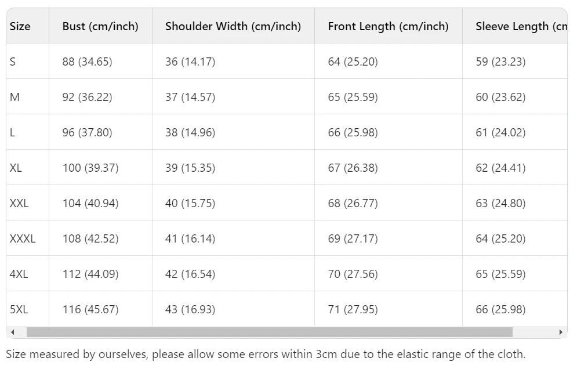The height and width of the screenshot is (369, 588).
Task: Click the empty scrollbar track right of thumb
Action: tap(535, 332)
